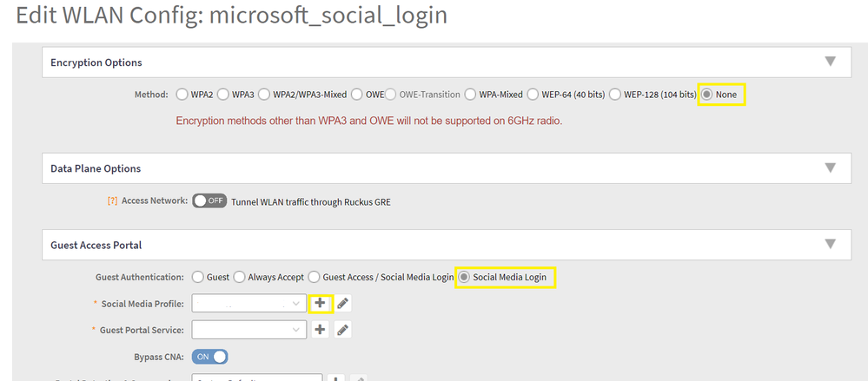Choose WPA2/WPA3-Mixed encryption

(x=264, y=94)
